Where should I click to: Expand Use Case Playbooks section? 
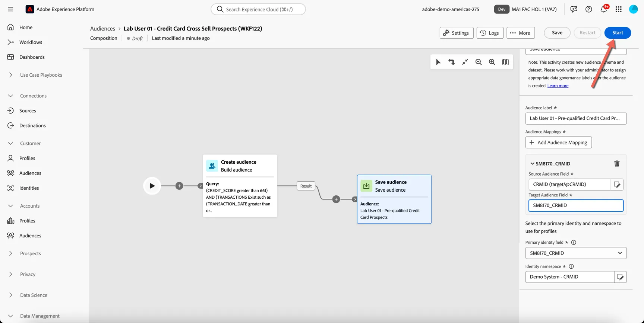[10, 75]
